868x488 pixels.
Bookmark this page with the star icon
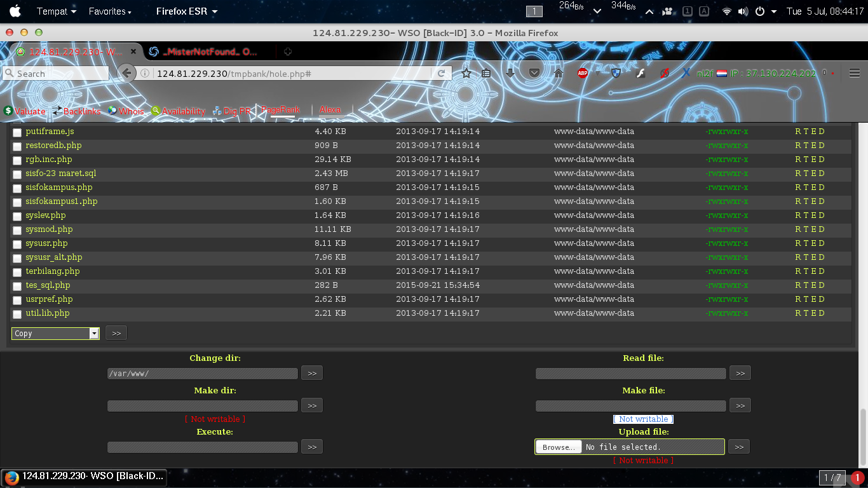point(466,73)
